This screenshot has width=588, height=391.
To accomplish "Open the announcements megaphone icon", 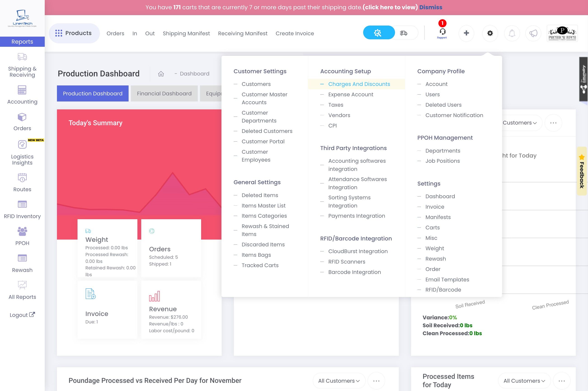I will click(533, 33).
